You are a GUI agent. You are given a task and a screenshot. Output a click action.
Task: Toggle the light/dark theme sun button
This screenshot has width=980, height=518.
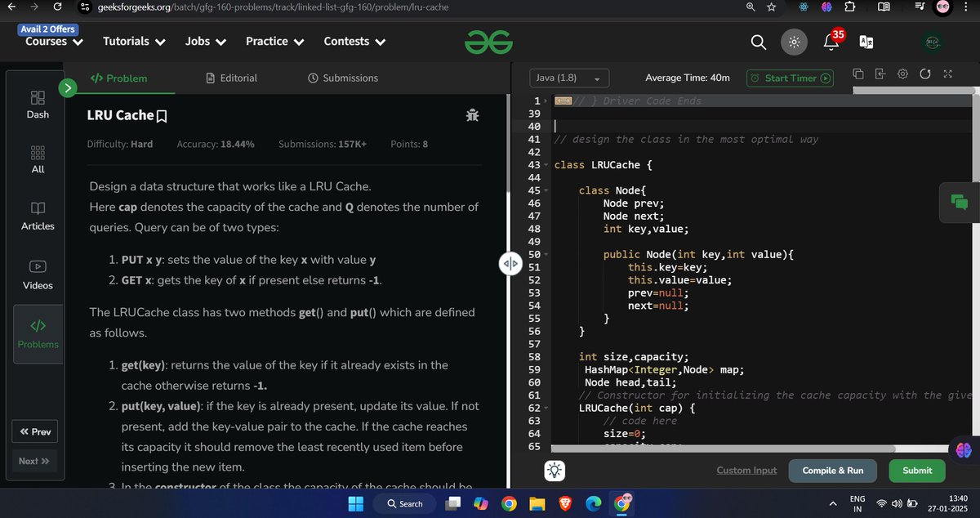click(x=794, y=42)
